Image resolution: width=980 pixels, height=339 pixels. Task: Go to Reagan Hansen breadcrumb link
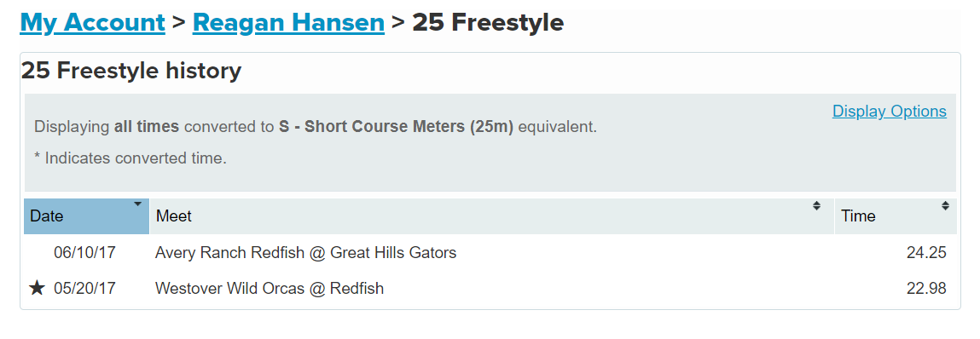coord(288,23)
